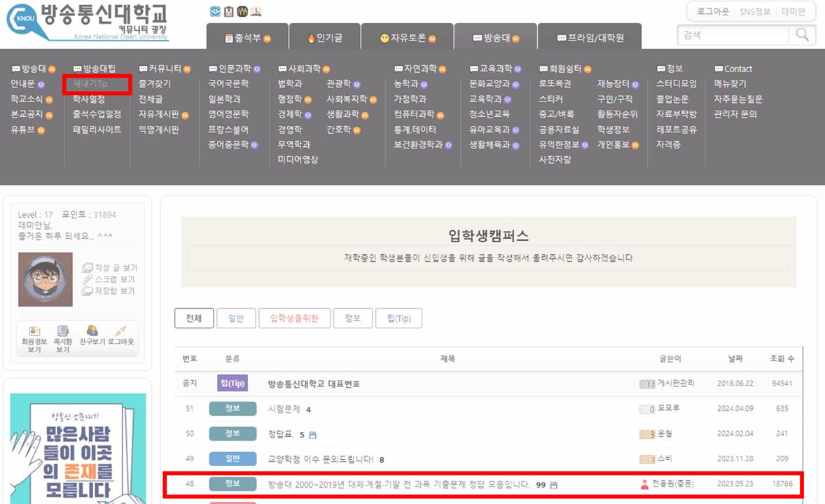This screenshot has height=504, width=825.
Task: Open the 패밀리사이트 menu link
Action: click(x=97, y=129)
